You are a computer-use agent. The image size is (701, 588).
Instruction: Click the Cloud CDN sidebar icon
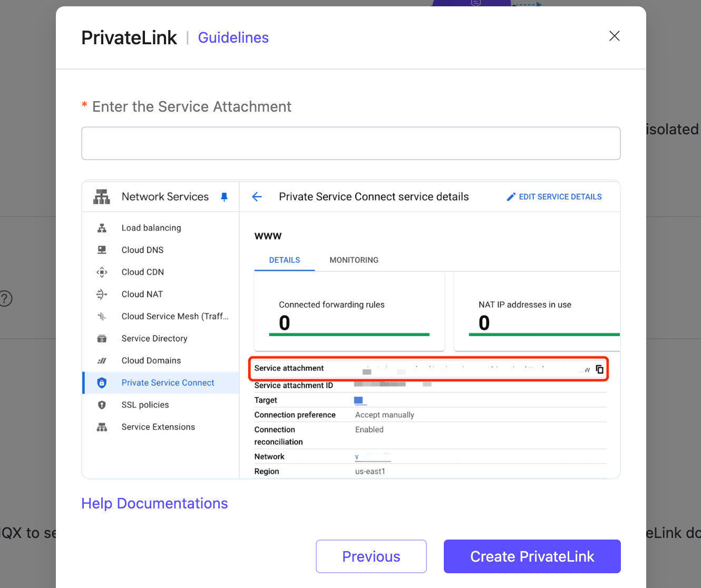102,272
